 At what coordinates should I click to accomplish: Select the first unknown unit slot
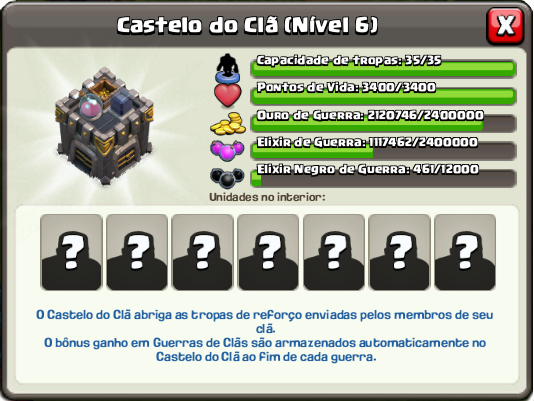click(x=71, y=252)
